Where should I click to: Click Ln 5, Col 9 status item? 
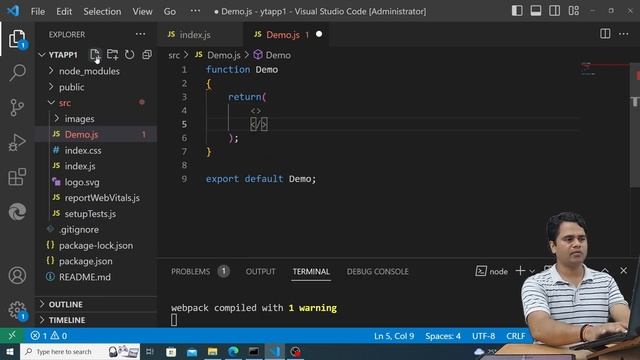394,336
